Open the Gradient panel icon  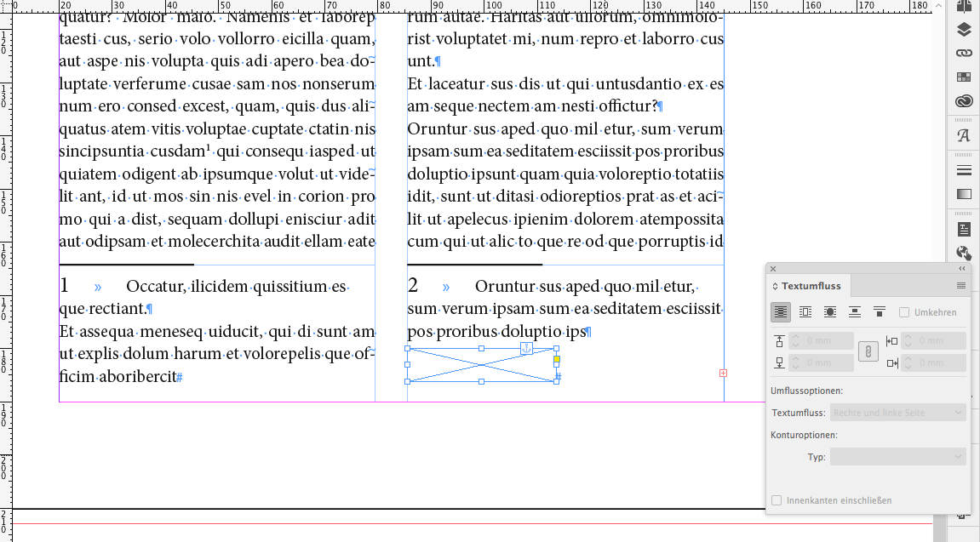(x=964, y=194)
